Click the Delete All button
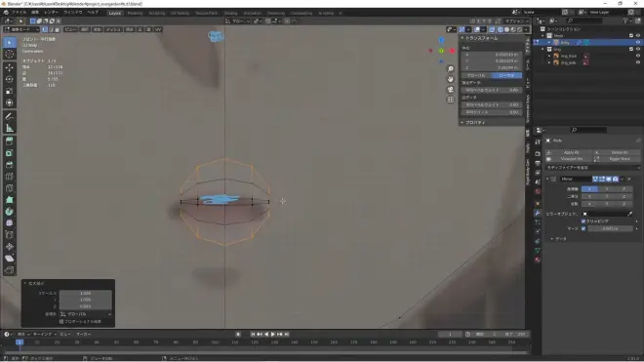This screenshot has height=362, width=644. pyautogui.click(x=616, y=152)
